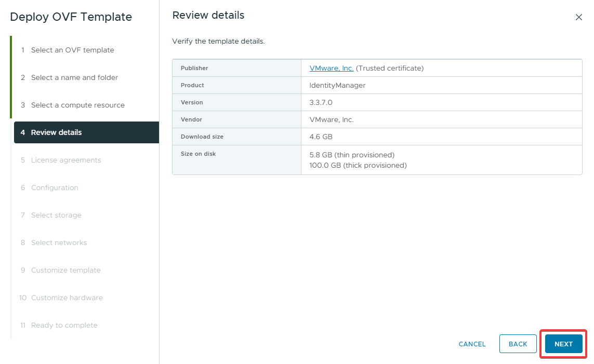Go to step 3 Select a compute resource
The height and width of the screenshot is (364, 594).
pos(77,105)
